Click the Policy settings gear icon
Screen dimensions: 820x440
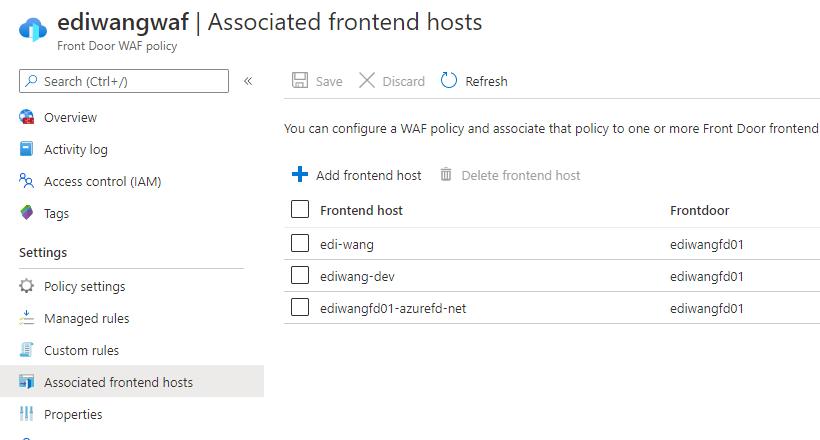[x=26, y=286]
